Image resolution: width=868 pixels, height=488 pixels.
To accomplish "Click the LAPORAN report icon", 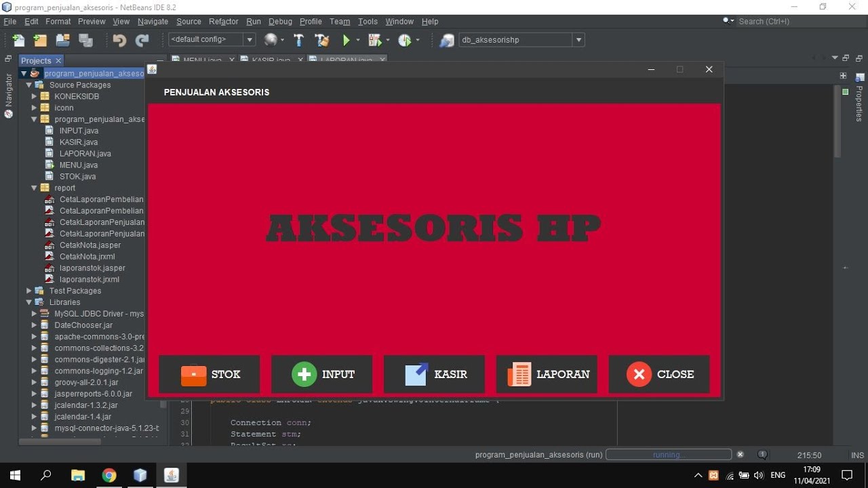I will tap(519, 374).
